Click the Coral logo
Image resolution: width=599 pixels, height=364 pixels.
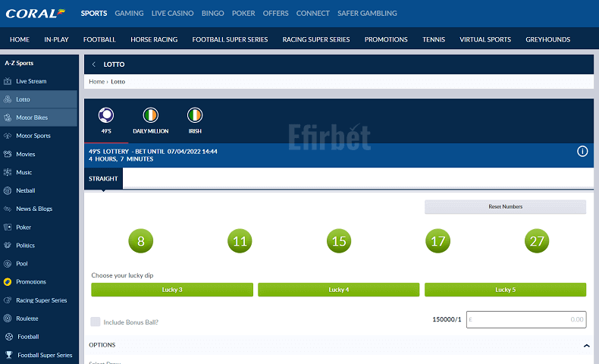point(35,14)
